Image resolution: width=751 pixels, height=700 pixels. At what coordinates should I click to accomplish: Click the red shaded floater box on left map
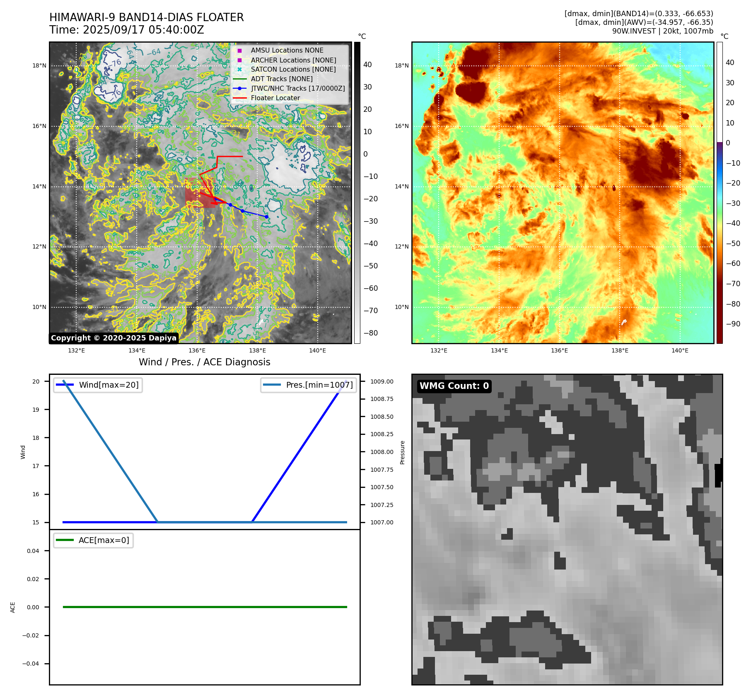tap(200, 192)
